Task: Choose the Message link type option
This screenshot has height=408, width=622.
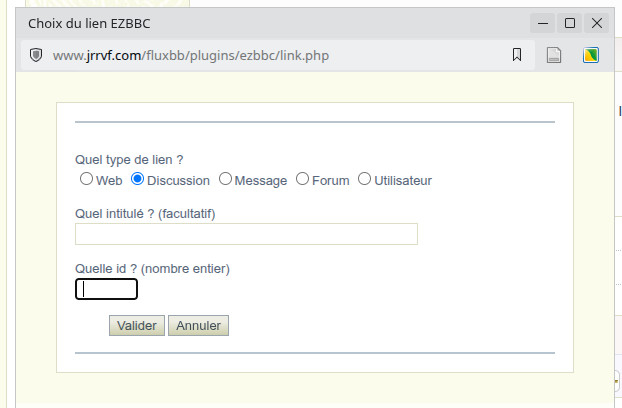Action: [225, 179]
